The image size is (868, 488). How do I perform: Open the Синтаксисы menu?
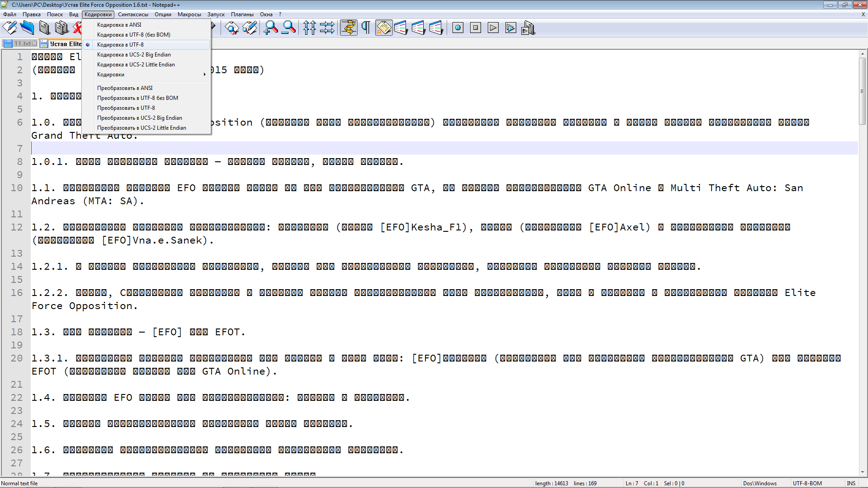133,14
